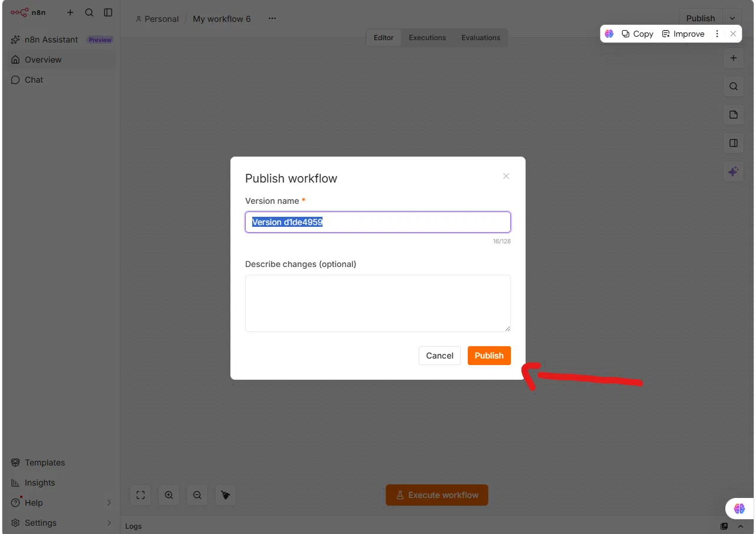The height and width of the screenshot is (534, 756).
Task: Switch to the Editor tab
Action: pyautogui.click(x=383, y=38)
